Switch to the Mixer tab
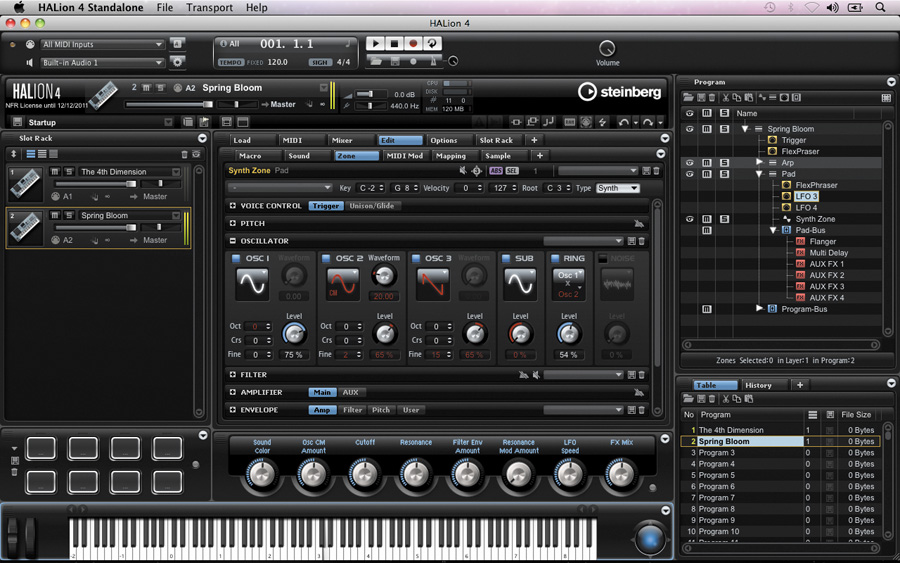The image size is (900, 563). [342, 140]
